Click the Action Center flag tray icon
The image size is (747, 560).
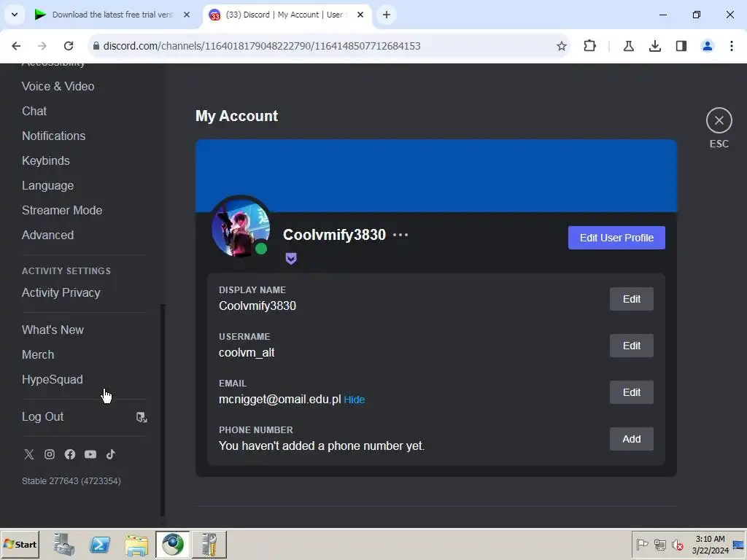point(642,544)
